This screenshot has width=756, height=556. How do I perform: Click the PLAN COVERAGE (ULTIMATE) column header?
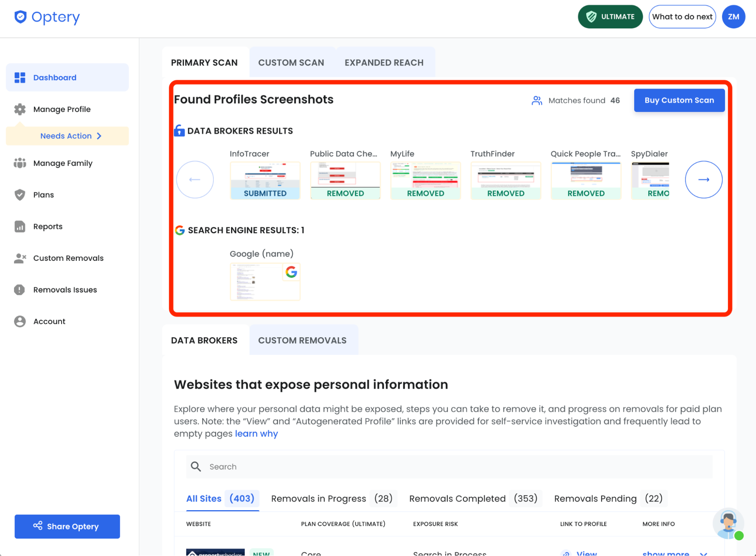click(343, 524)
